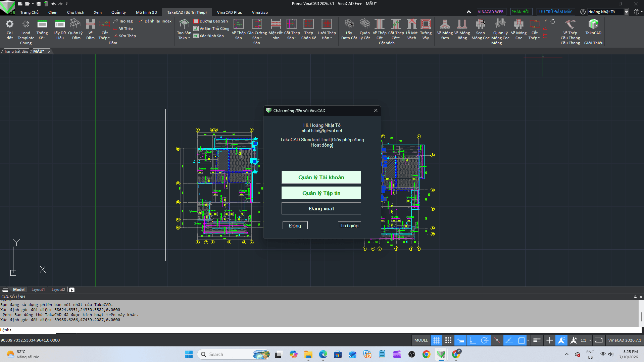This screenshot has width=644, height=362.
Task: Click Quản lý Tập tin button
Action: coord(321,193)
